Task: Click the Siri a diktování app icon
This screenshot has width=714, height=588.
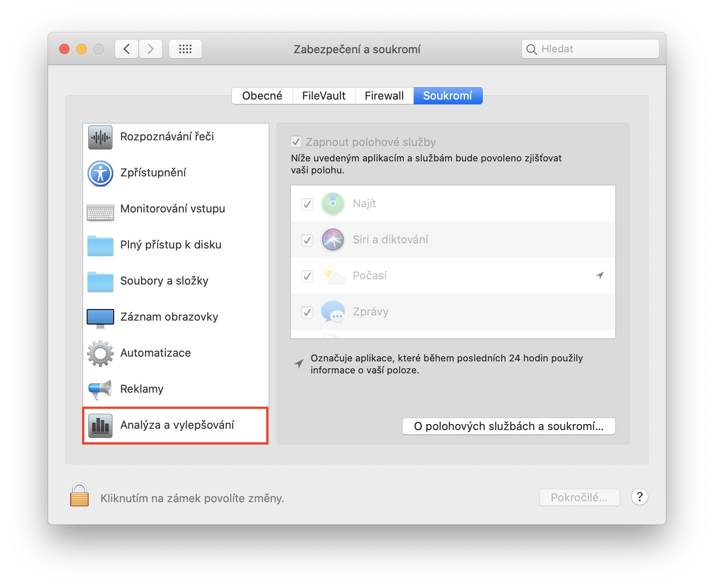Action: (x=333, y=239)
